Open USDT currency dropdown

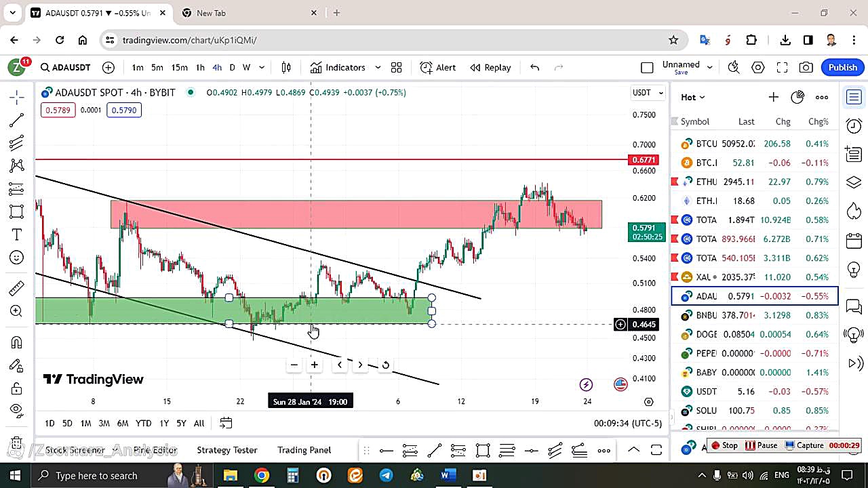(648, 92)
